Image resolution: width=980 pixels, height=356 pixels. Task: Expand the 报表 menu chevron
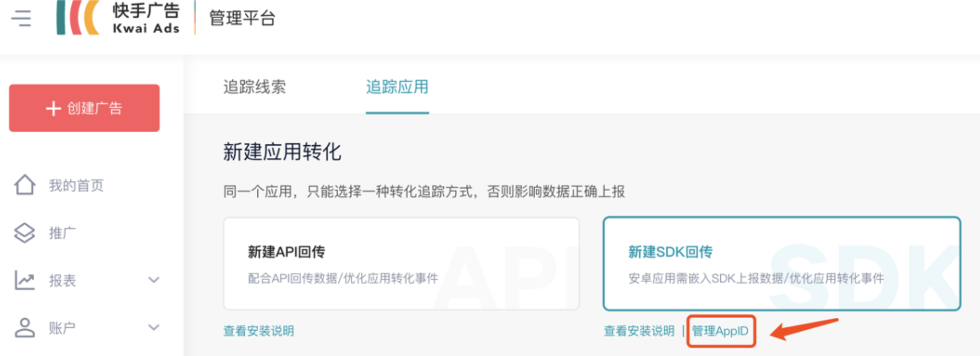(x=154, y=280)
